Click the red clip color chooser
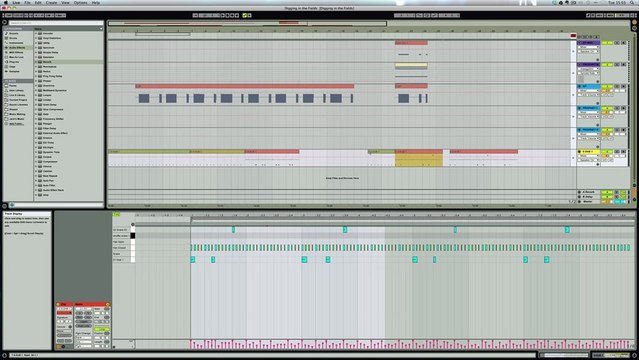This screenshot has height=360, width=639. (64, 313)
